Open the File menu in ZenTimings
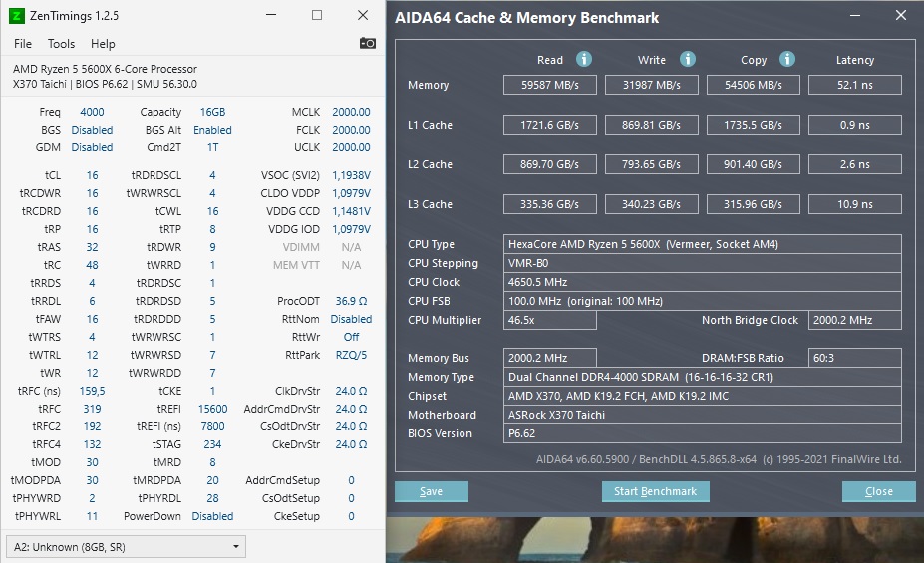The height and width of the screenshot is (563, 924). tap(22, 44)
